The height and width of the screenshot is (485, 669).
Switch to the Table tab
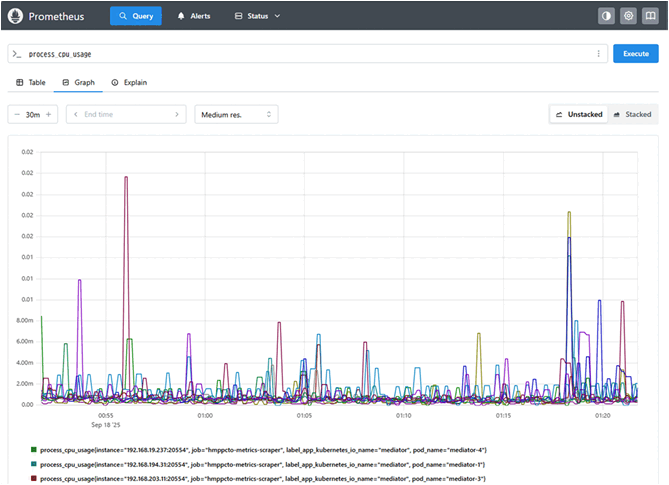click(x=31, y=82)
